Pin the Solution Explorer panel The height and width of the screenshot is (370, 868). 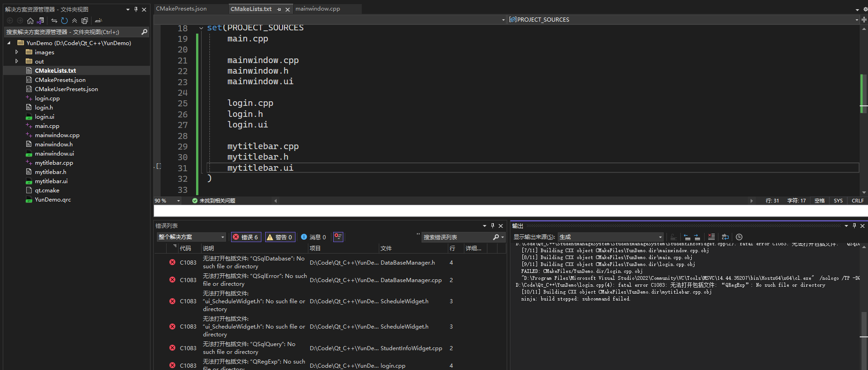[136, 9]
